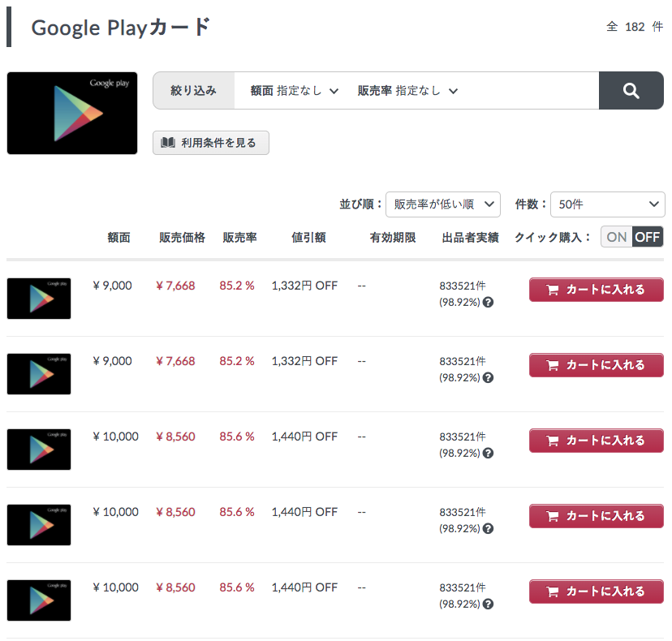The width and height of the screenshot is (672, 641).
Task: Click the 全 182 件 total count
Action: point(635,27)
